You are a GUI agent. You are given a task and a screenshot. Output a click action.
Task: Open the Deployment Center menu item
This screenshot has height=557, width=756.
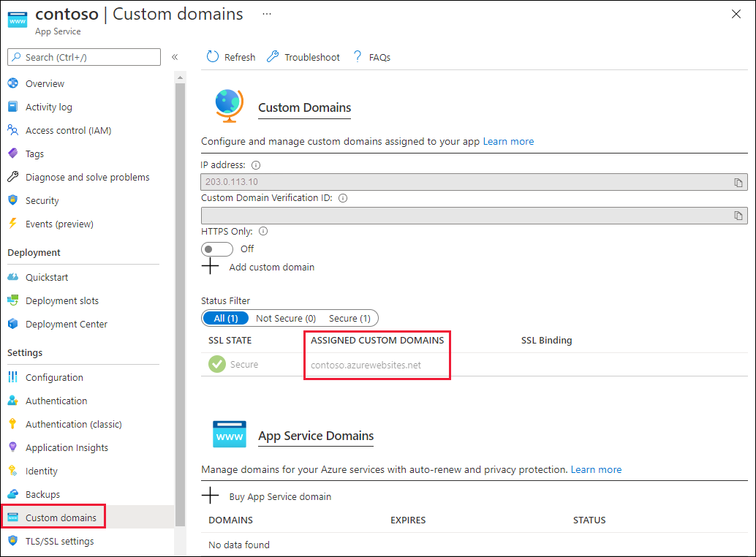pos(66,324)
